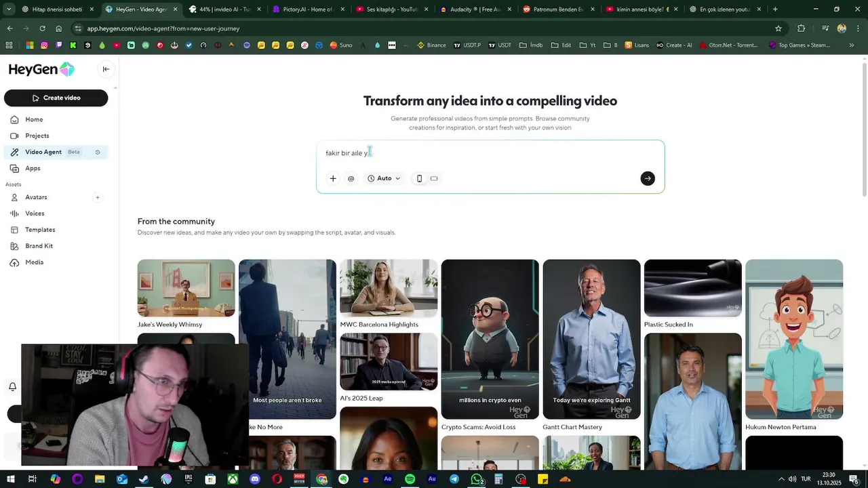
Task: Open Plastic Sucked In thumbnail
Action: (x=693, y=288)
